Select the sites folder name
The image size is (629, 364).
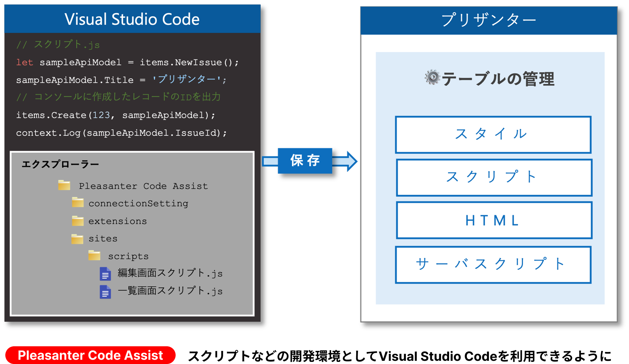coord(103,239)
